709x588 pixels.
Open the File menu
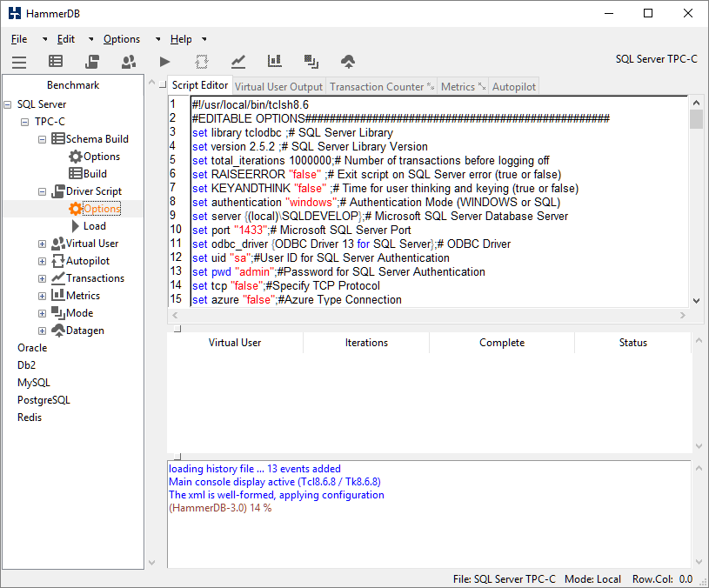pos(19,39)
